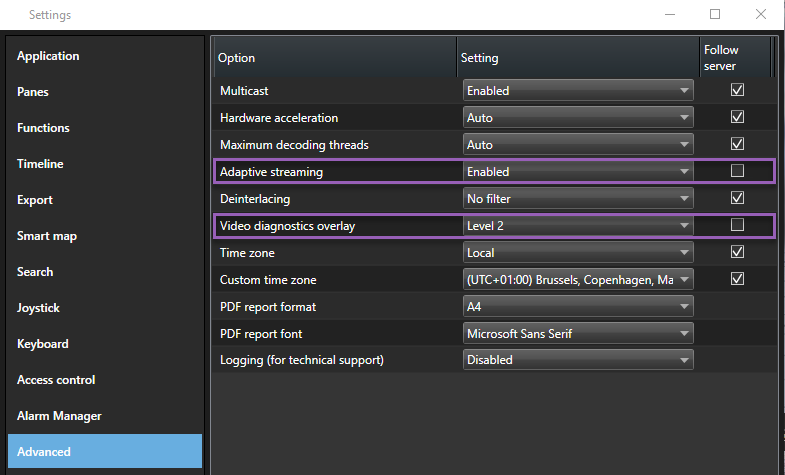This screenshot has width=785, height=475.
Task: Change the Video diagnostics overlay level dropdown
Action: (x=578, y=226)
